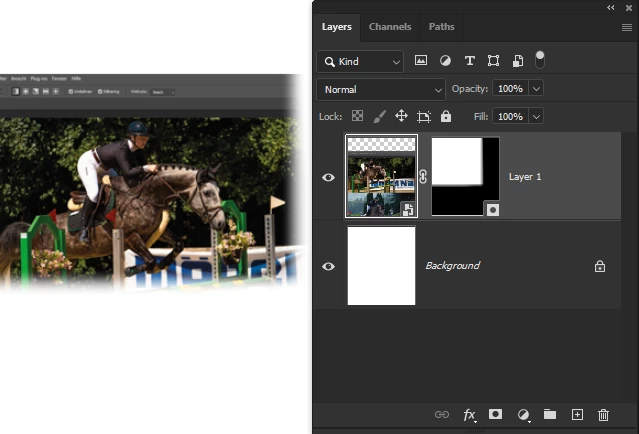
Task: Filter for smart objects icon
Action: click(x=518, y=61)
